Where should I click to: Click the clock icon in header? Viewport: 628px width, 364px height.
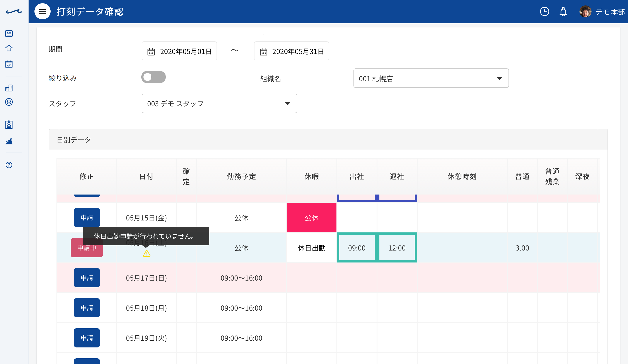click(x=544, y=12)
